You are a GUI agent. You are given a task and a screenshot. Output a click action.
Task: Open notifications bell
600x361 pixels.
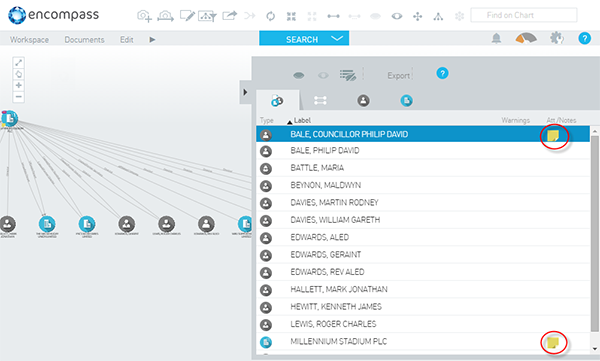click(x=496, y=38)
